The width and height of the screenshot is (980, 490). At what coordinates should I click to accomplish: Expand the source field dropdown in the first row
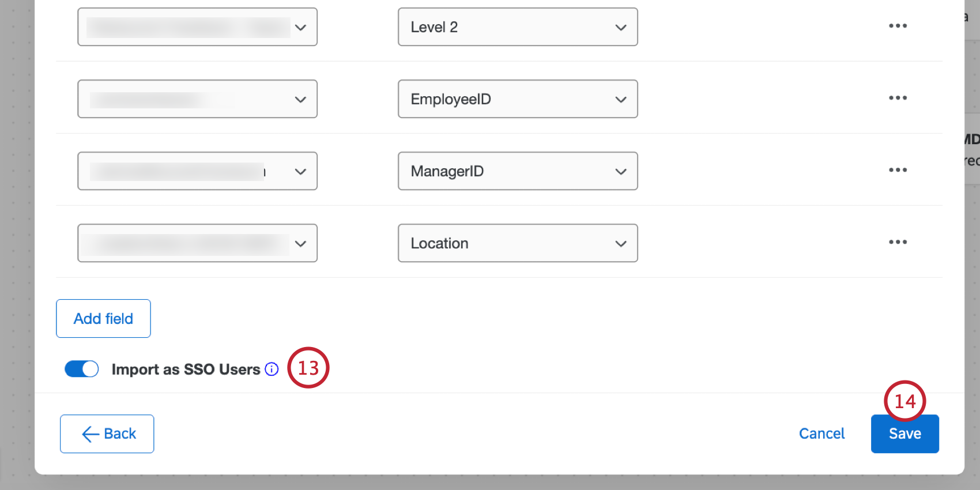tap(197, 27)
